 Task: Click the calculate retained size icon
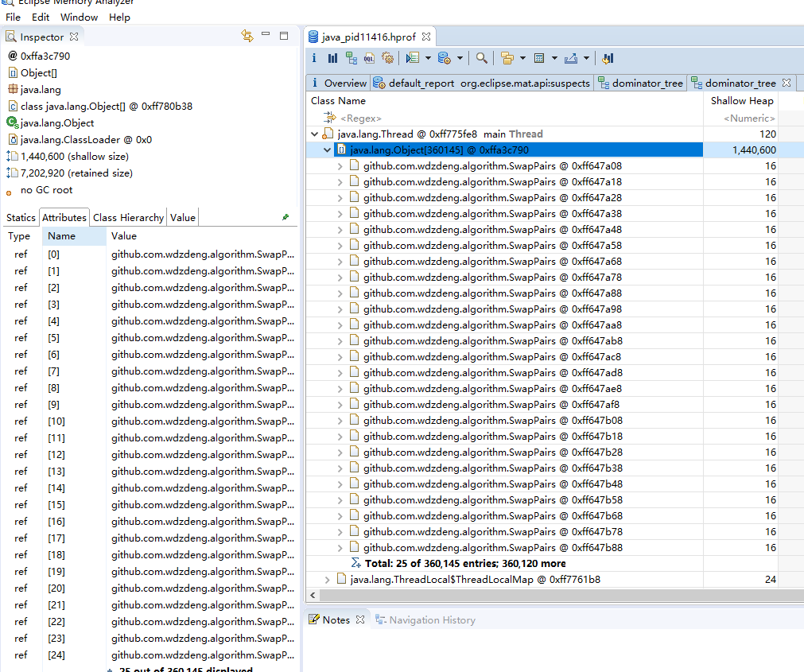[x=539, y=58]
